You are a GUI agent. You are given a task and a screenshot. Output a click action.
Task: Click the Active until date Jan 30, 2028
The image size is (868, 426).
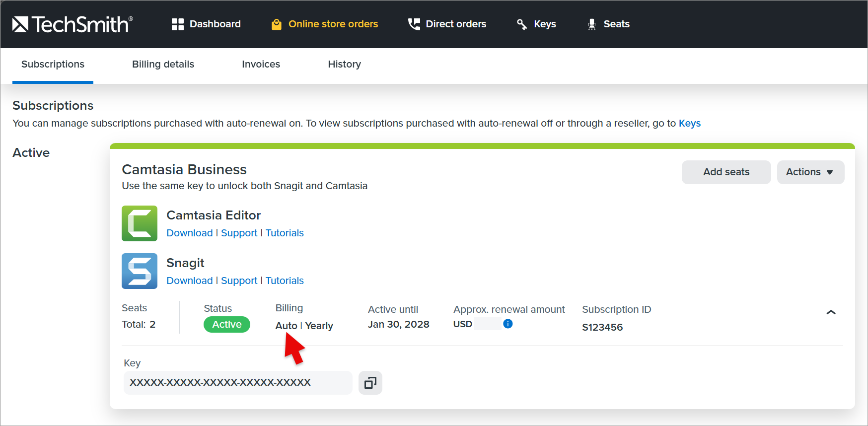point(399,324)
